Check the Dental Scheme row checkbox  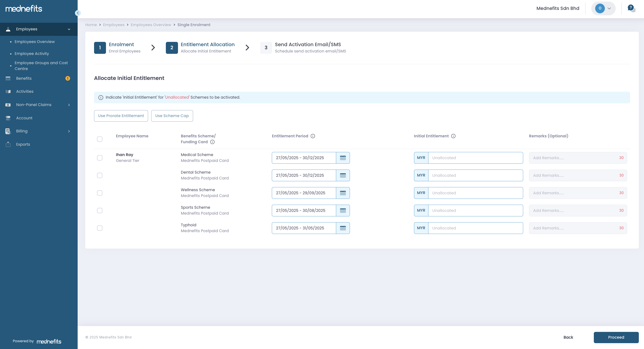[99, 175]
